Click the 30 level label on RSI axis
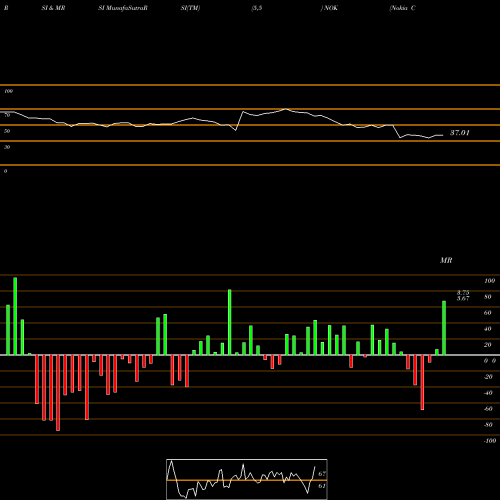The image size is (500, 500). (x=7, y=147)
